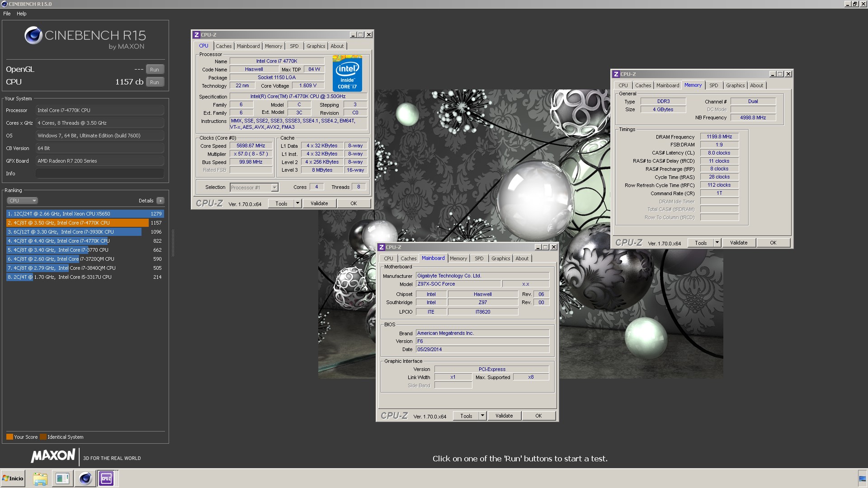Select ranking row Intel Core i7-3770
Image resolution: width=868 pixels, height=488 pixels.
85,250
